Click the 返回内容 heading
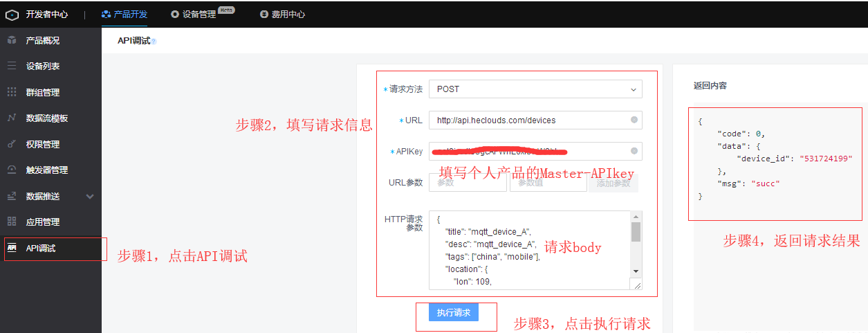 (x=710, y=86)
